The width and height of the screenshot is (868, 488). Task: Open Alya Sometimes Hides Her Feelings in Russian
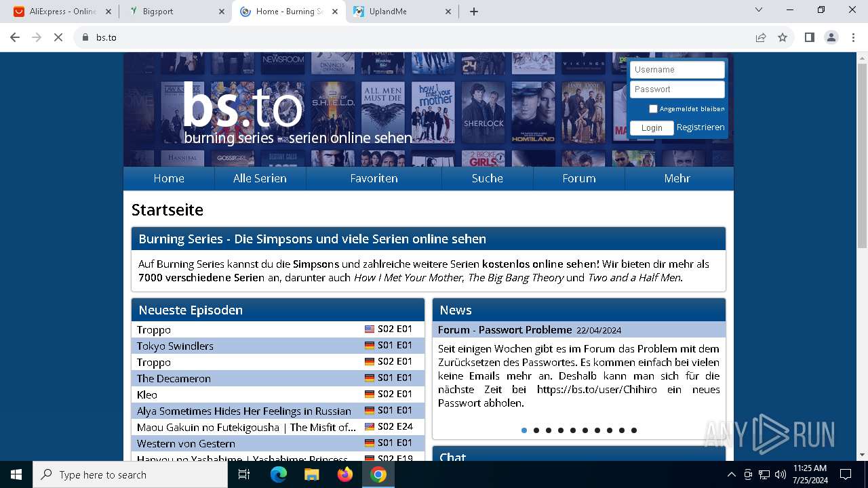(x=244, y=411)
